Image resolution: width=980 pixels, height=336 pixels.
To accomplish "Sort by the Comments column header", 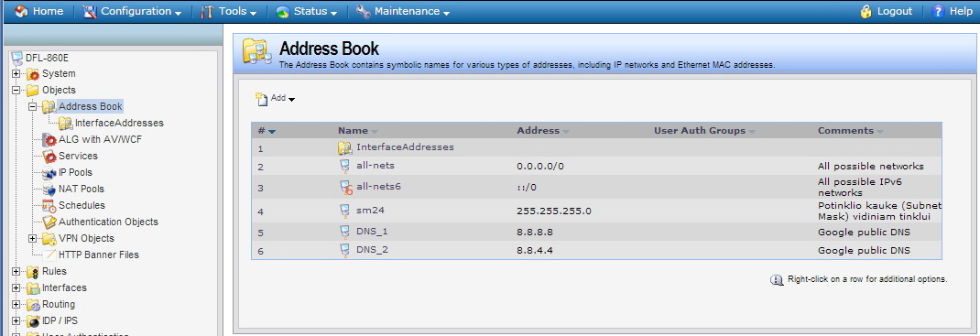I will coord(850,131).
